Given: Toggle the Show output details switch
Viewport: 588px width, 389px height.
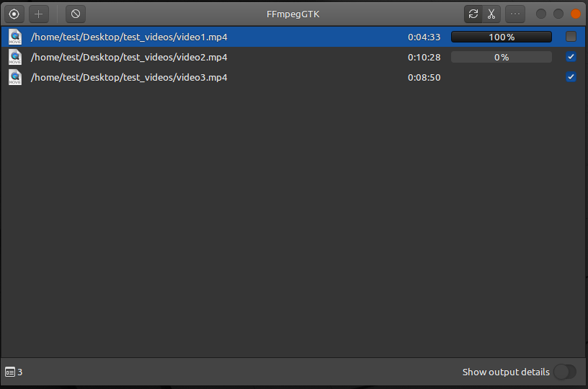Looking at the screenshot, I should tap(565, 372).
